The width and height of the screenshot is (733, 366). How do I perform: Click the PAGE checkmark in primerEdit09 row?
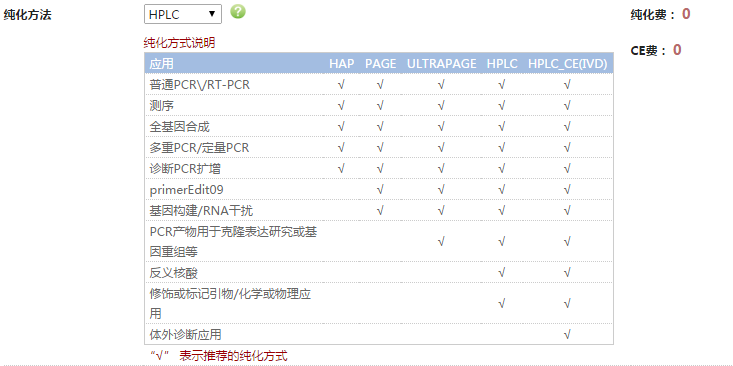tap(381, 190)
